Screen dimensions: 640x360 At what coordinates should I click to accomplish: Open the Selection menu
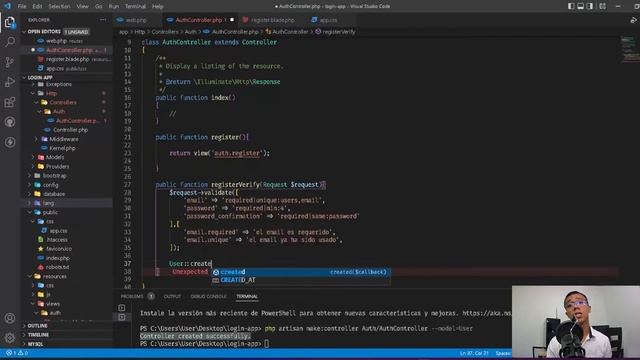tap(59, 7)
